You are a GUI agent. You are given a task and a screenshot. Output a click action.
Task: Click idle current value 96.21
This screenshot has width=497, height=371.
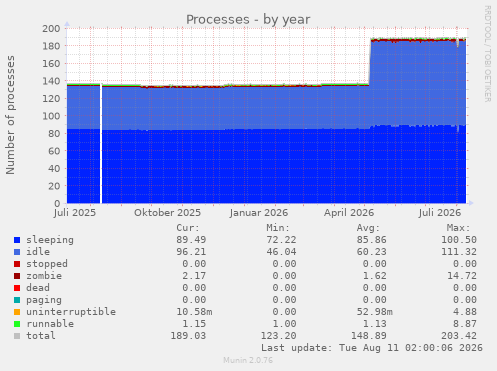tap(191, 252)
